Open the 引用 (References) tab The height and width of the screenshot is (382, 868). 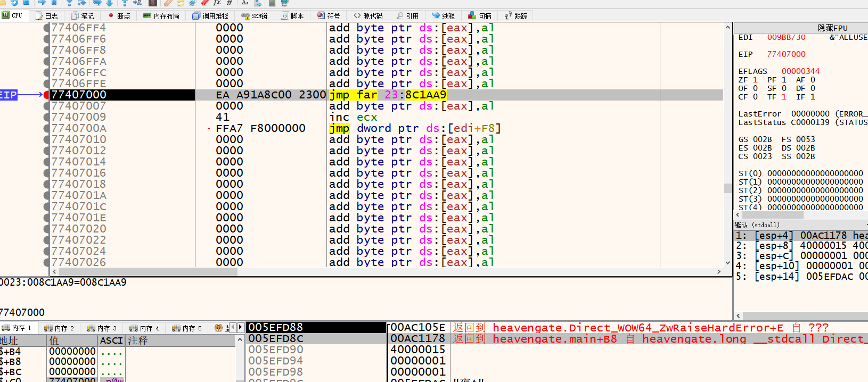(407, 16)
